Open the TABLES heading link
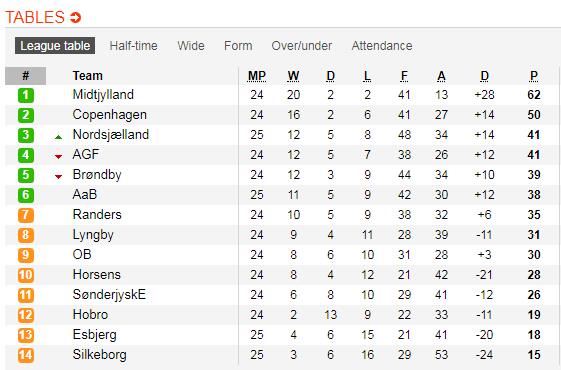 35,17
